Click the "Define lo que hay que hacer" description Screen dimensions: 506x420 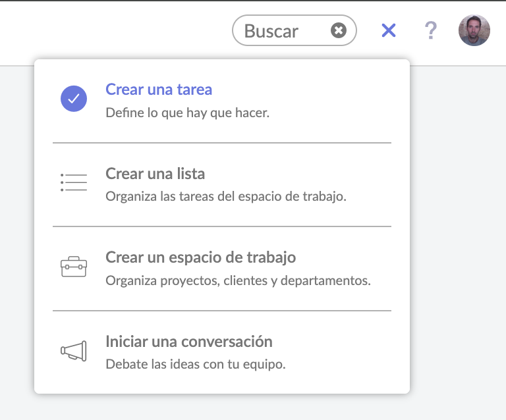[188, 113]
